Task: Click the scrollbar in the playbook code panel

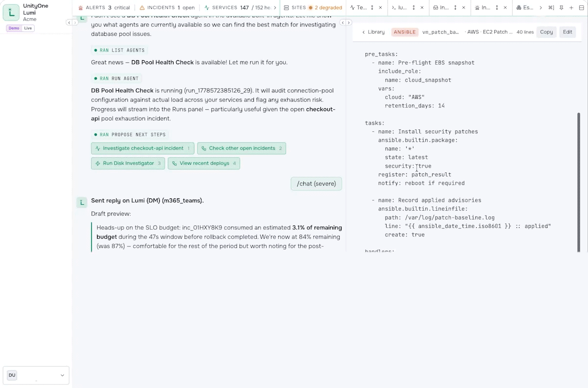Action: coord(579,181)
